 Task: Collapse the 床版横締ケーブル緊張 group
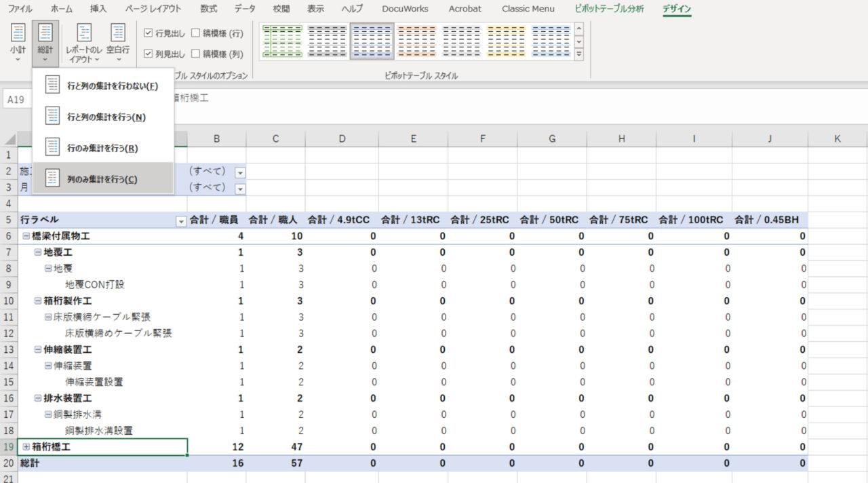click(48, 317)
